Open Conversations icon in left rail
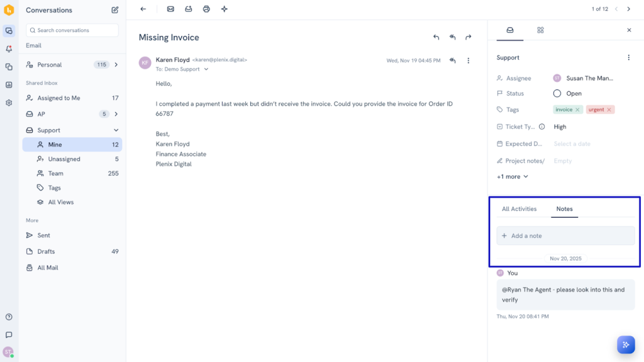Image resolution: width=644 pixels, height=362 pixels. (x=9, y=31)
